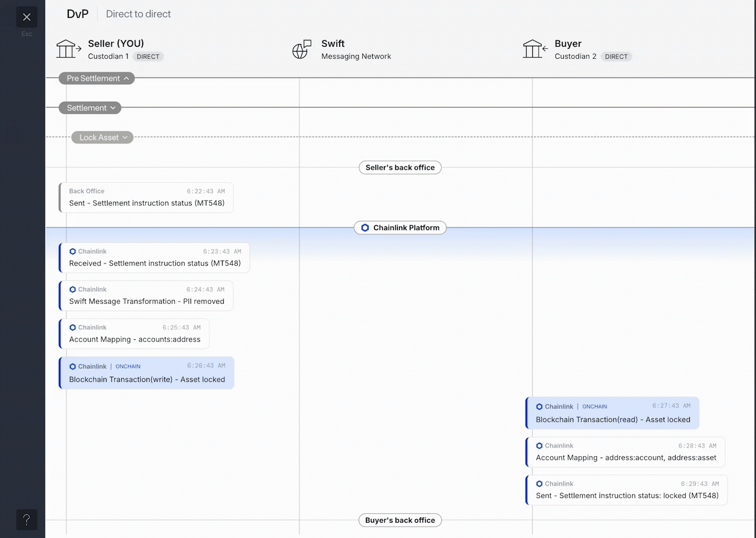Click the Seller bank building icon

pyautogui.click(x=68, y=48)
